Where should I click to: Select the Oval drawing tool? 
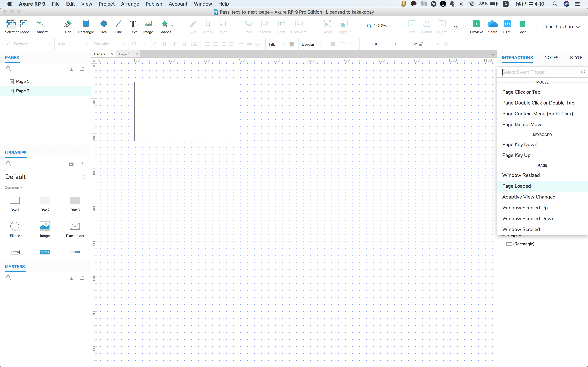tap(104, 24)
